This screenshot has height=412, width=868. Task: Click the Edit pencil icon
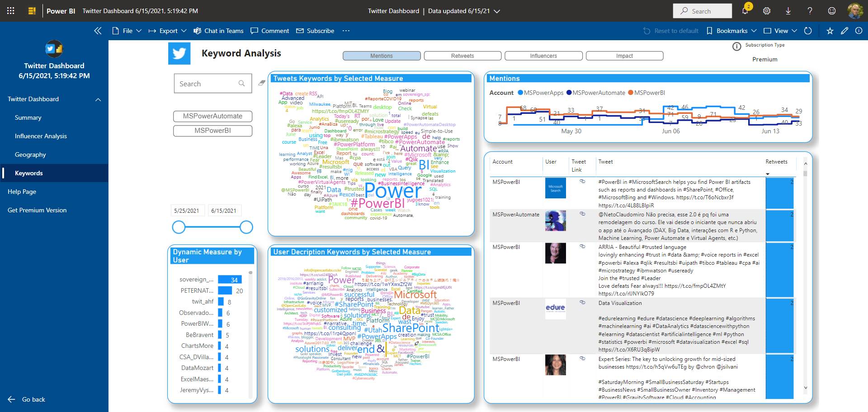click(844, 31)
